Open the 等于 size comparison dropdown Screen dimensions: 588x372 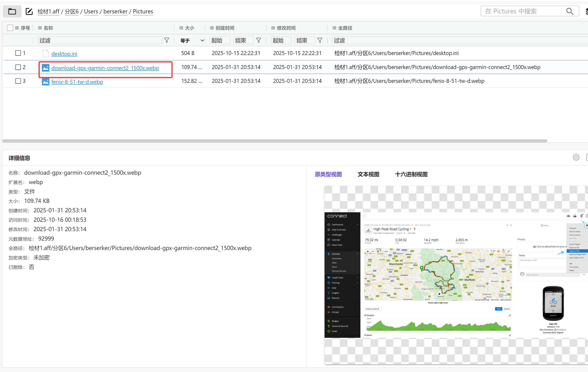192,40
